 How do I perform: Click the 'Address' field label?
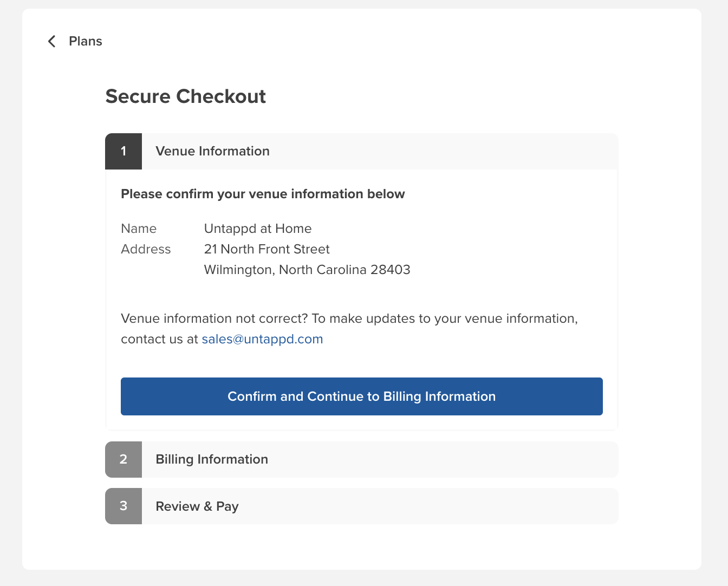(146, 249)
